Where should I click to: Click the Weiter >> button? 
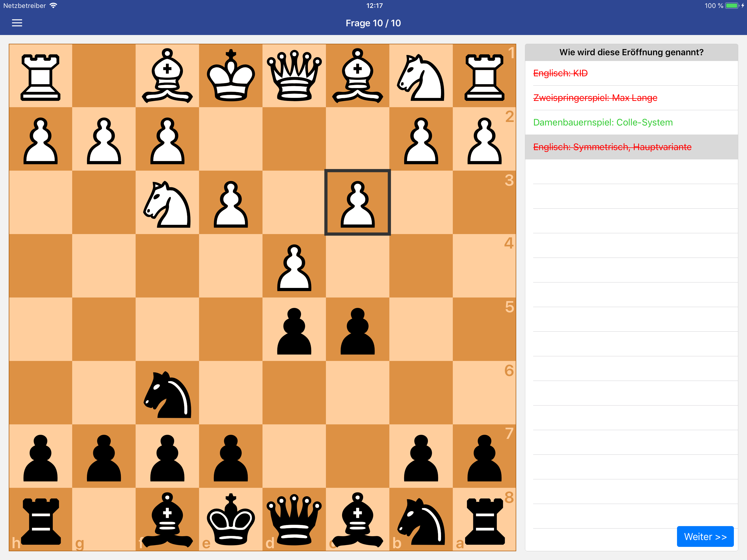click(705, 536)
